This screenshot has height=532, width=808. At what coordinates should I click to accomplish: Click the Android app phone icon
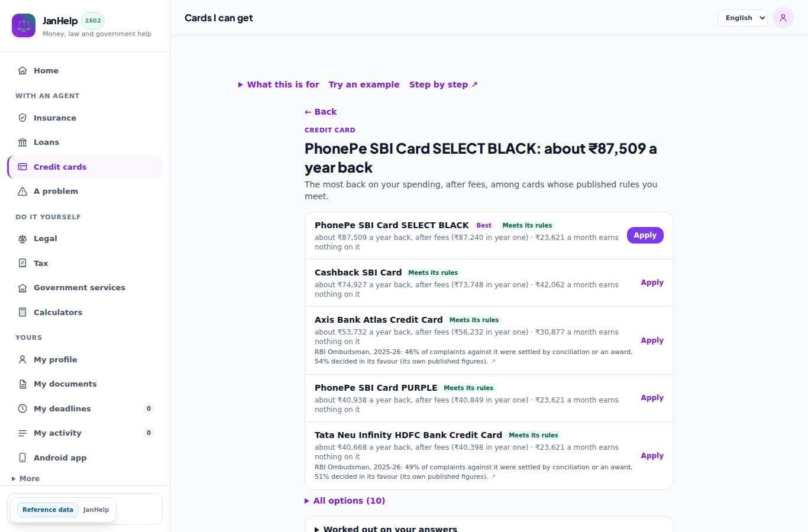(22, 458)
